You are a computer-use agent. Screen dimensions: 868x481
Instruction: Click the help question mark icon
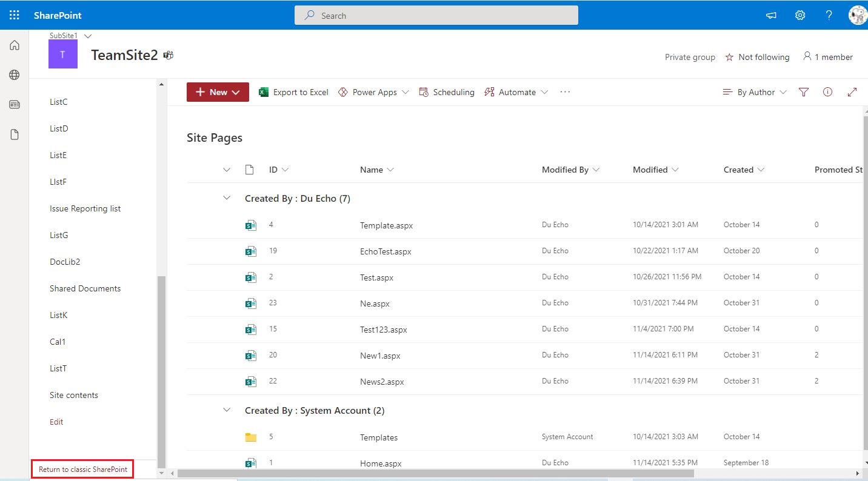click(829, 15)
